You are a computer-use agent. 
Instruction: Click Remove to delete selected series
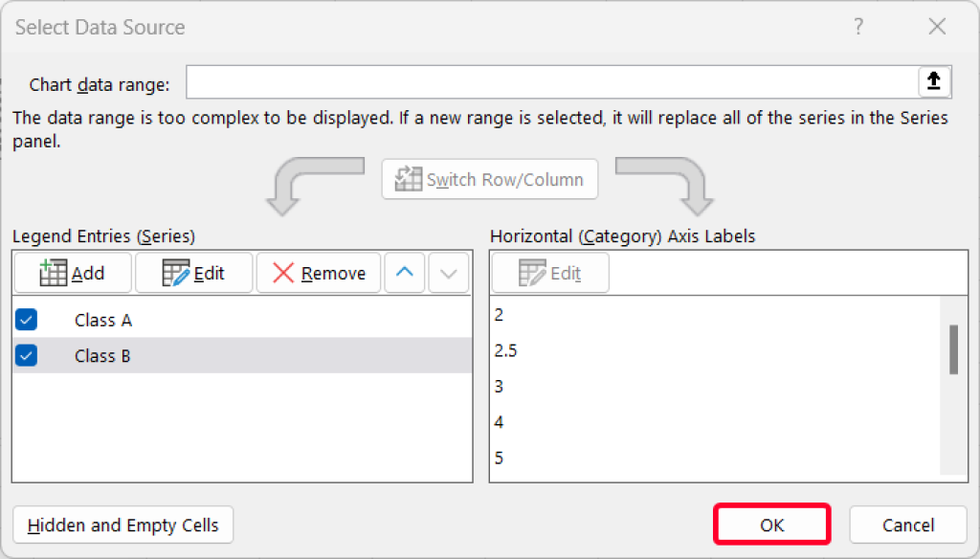click(318, 273)
